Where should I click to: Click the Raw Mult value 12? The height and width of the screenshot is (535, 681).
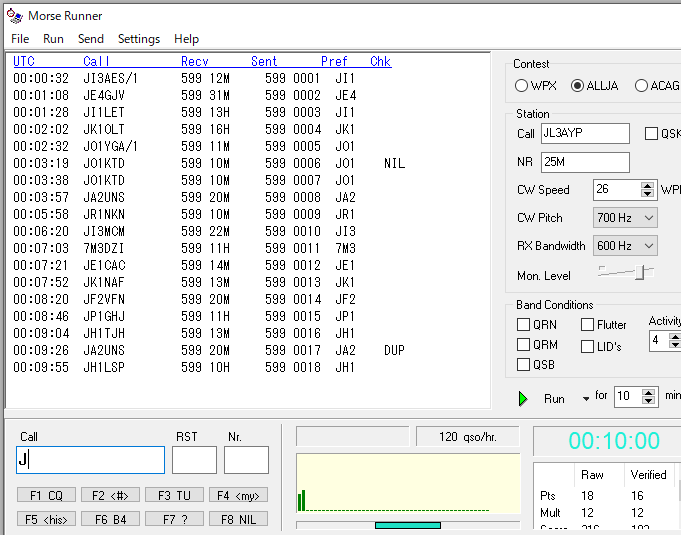pos(587,513)
